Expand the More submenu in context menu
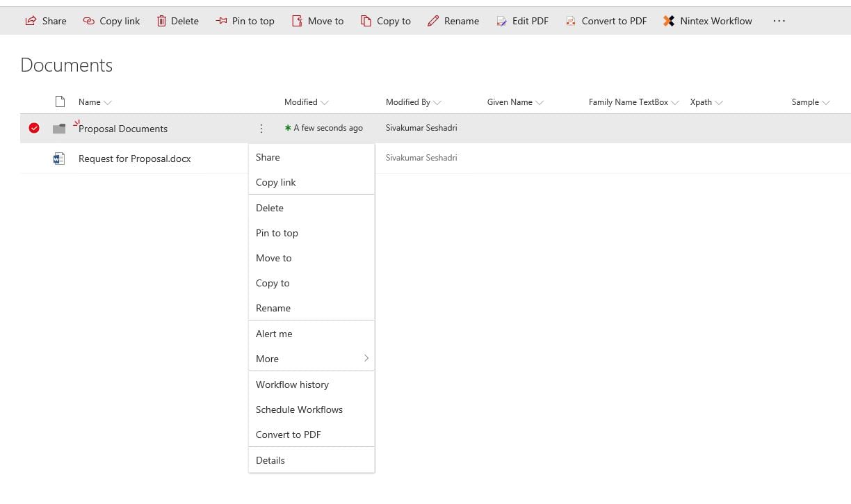 pos(311,359)
